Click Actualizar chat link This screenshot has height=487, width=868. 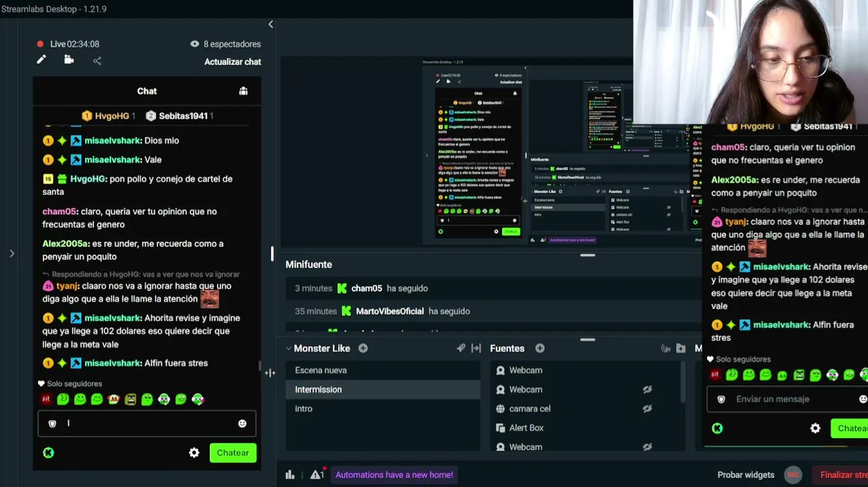point(233,62)
